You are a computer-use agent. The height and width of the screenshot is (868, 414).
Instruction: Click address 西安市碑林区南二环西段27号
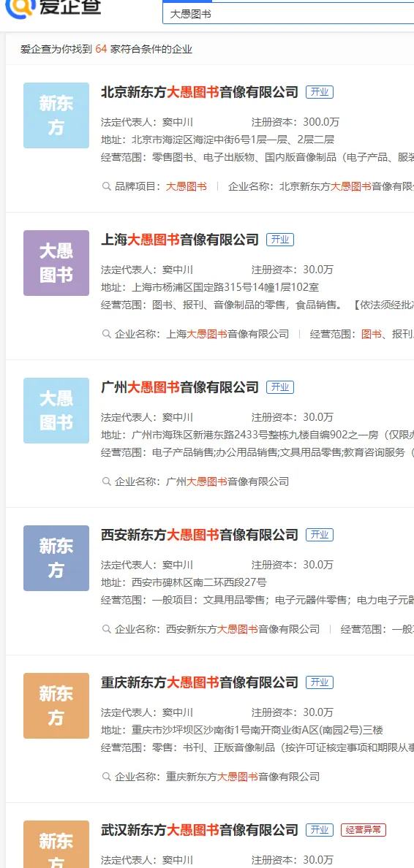199,582
